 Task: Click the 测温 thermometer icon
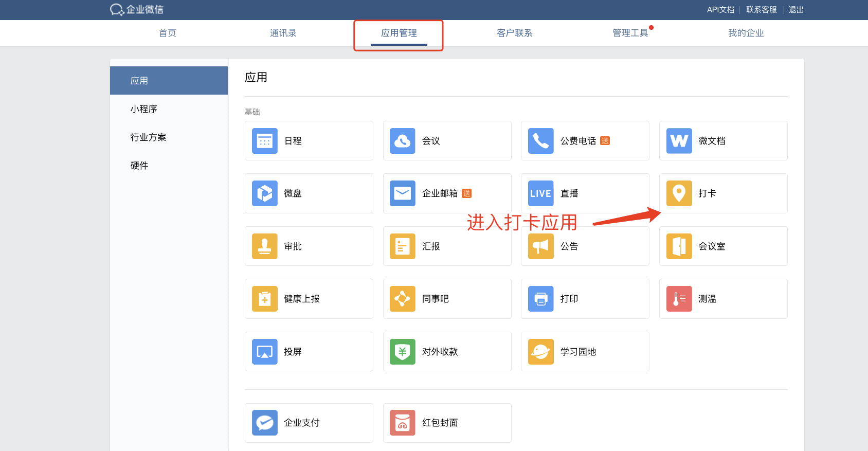click(x=679, y=299)
